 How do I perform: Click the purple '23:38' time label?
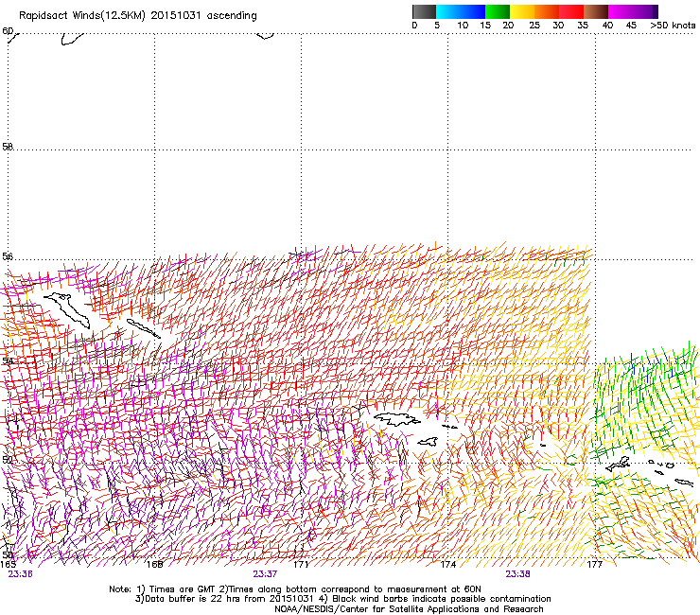pos(517,574)
